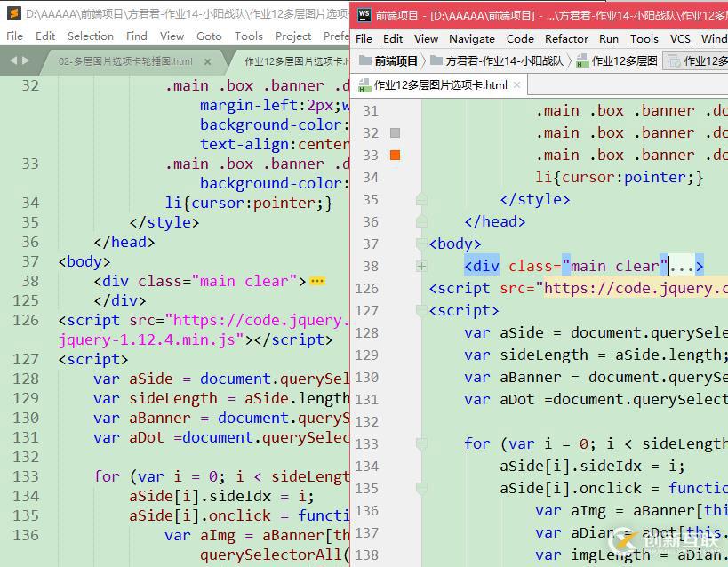Image resolution: width=728 pixels, height=567 pixels.
Task: Open run configuration dropdown 作业12多
Action: [x=695, y=60]
